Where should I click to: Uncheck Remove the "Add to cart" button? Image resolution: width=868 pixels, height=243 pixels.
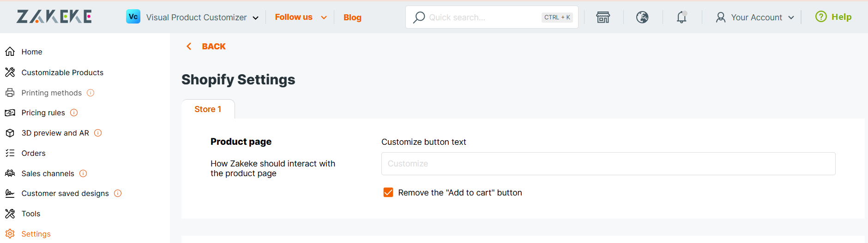point(388,192)
